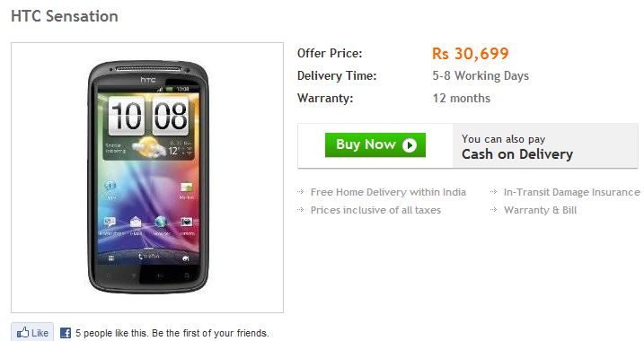Click the 5 people like this text

pyautogui.click(x=172, y=333)
